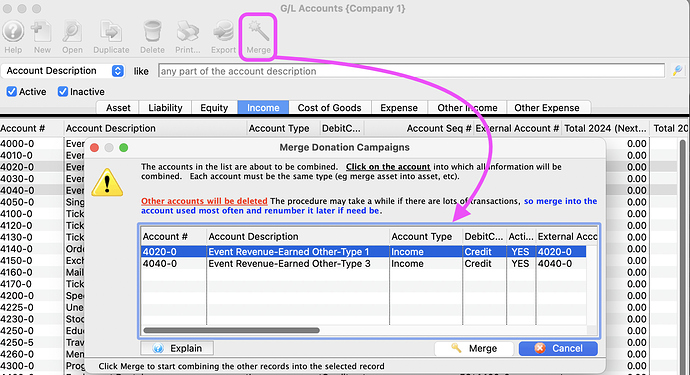Viewport: 690px width, 375px height.
Task: Click the merge list horizontal scrollbar
Action: 231,330
